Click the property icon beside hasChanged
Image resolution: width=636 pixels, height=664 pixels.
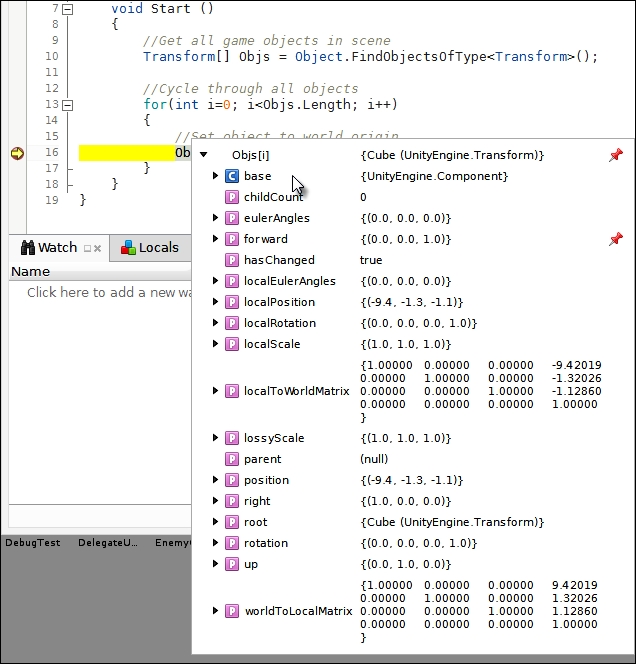pyautogui.click(x=232, y=260)
